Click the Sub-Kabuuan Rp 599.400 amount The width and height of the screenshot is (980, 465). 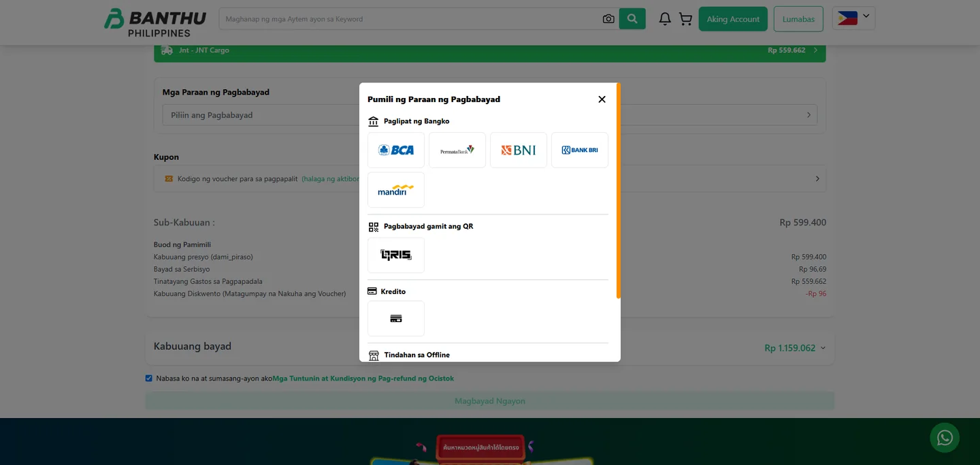click(x=803, y=223)
